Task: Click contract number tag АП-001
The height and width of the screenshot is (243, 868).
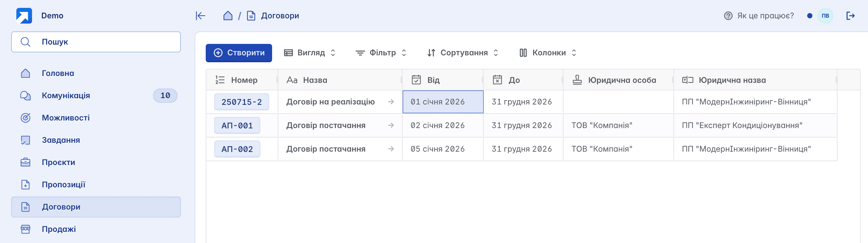Action: (x=237, y=125)
